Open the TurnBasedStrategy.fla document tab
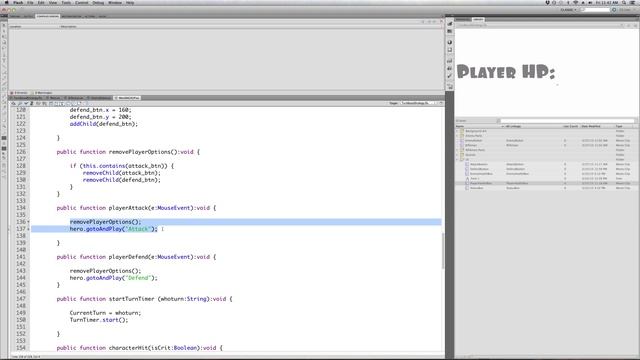The height and width of the screenshot is (360, 640). point(27,98)
